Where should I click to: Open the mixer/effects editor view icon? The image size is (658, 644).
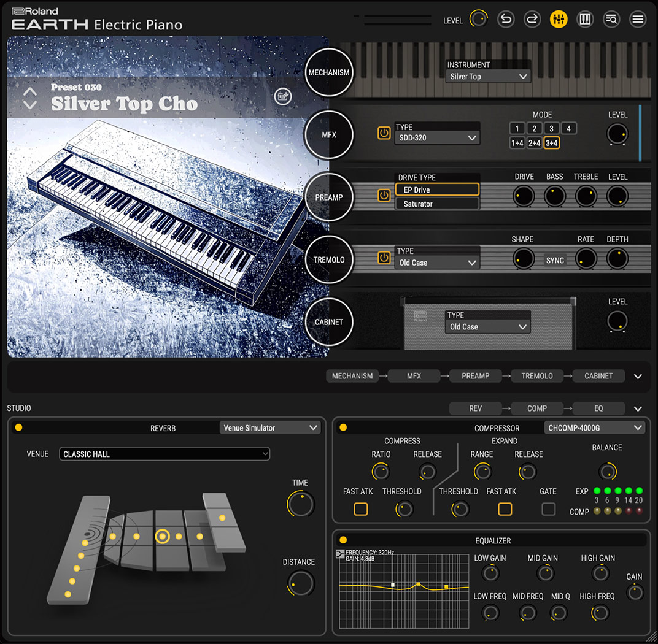click(559, 20)
